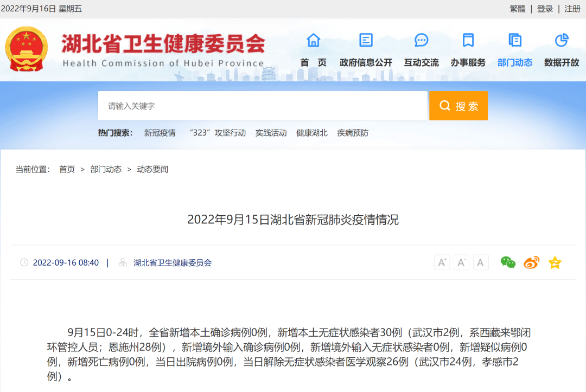The height and width of the screenshot is (392, 586).
Task: Select hot search term 健康湖北
Action: [312, 133]
